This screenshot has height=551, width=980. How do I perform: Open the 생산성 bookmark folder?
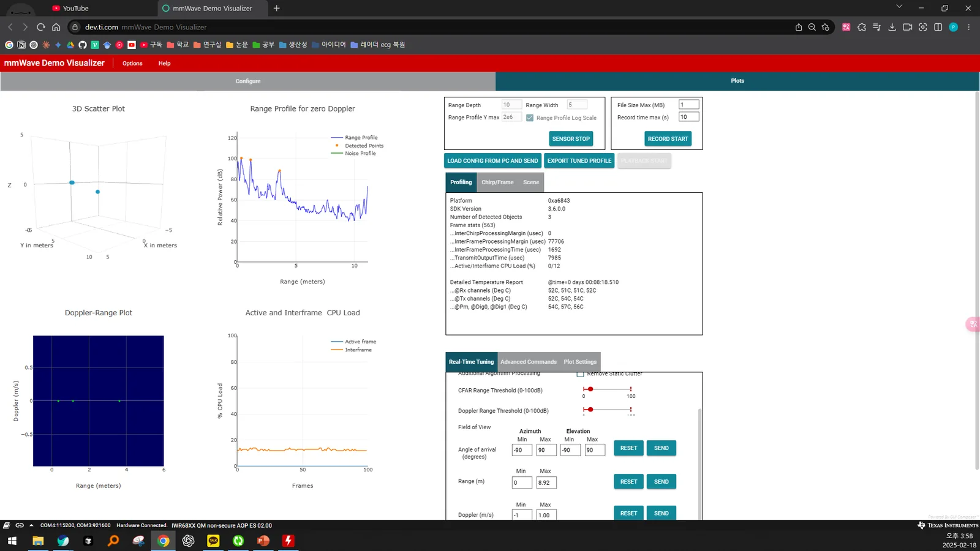(x=293, y=45)
